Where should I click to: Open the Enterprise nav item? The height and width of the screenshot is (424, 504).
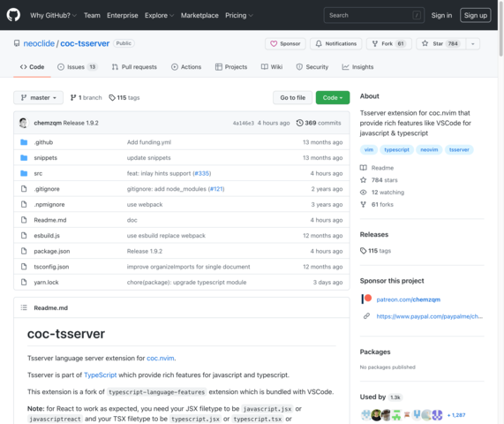tap(123, 15)
